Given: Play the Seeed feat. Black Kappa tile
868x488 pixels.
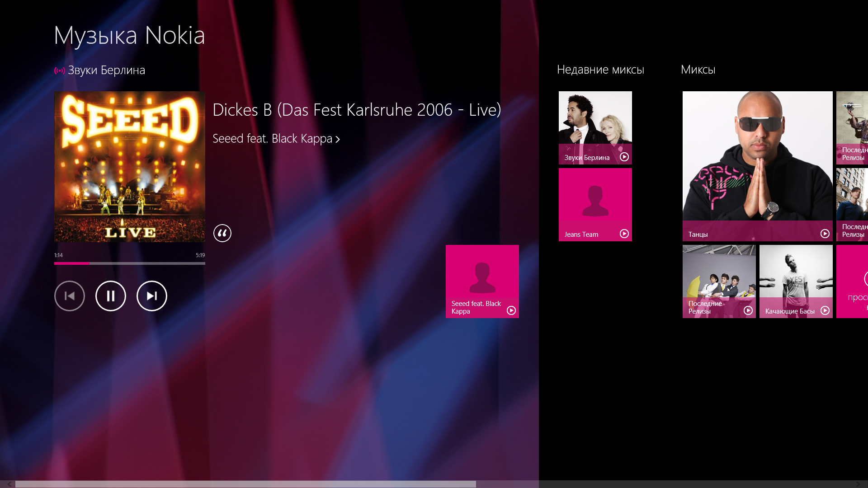Looking at the screenshot, I should (x=511, y=310).
